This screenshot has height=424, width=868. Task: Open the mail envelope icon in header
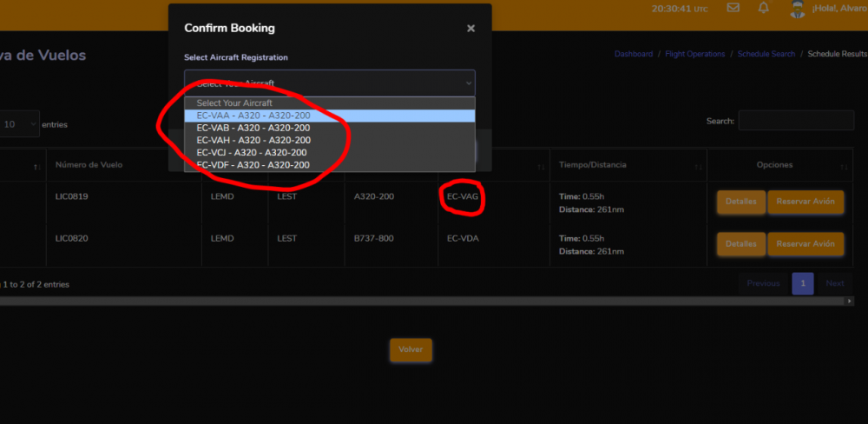tap(733, 9)
